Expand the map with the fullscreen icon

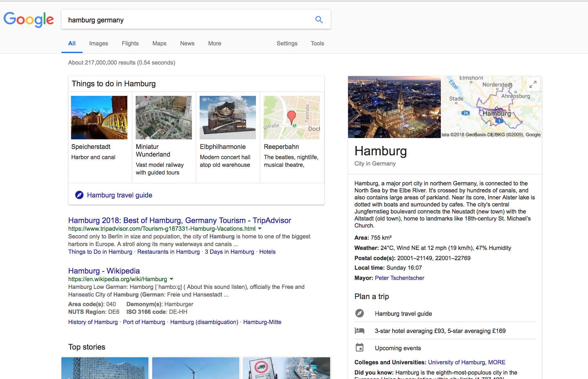[x=533, y=84]
